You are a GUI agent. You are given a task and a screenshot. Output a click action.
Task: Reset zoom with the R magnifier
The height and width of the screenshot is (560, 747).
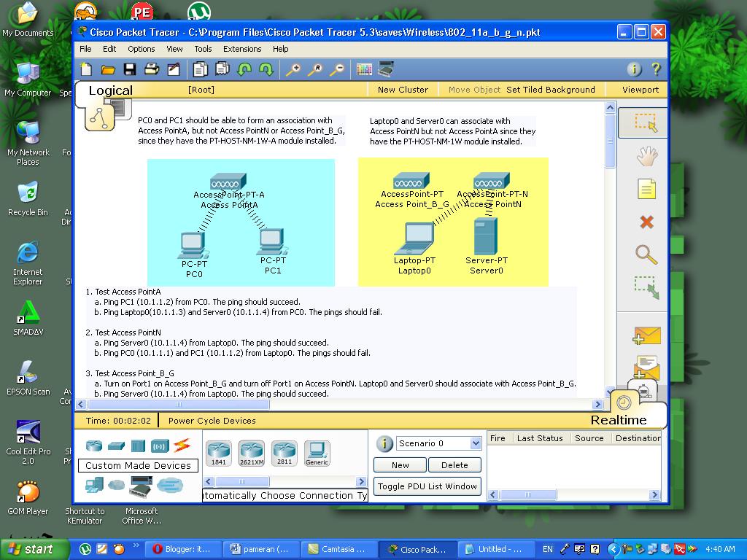click(314, 69)
